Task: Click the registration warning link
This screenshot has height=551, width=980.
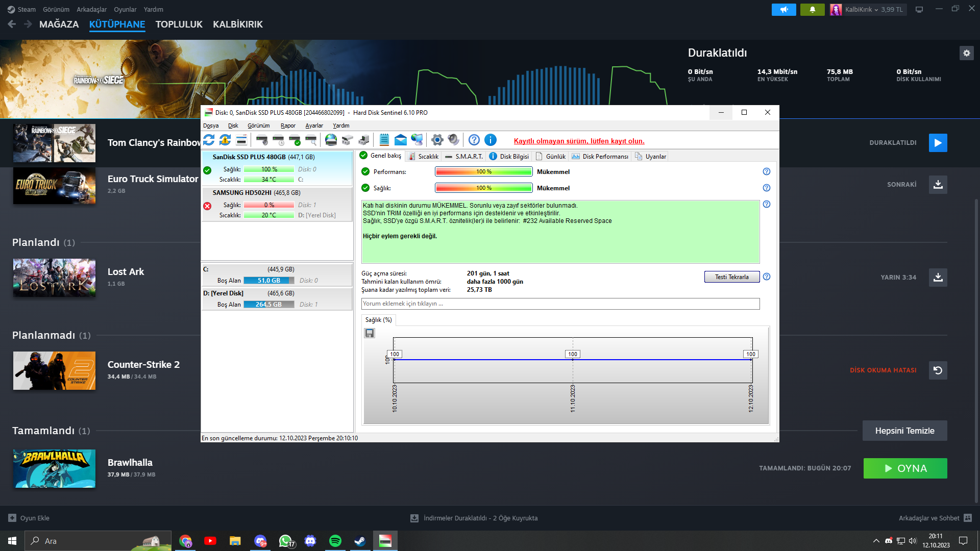Action: 579,141
